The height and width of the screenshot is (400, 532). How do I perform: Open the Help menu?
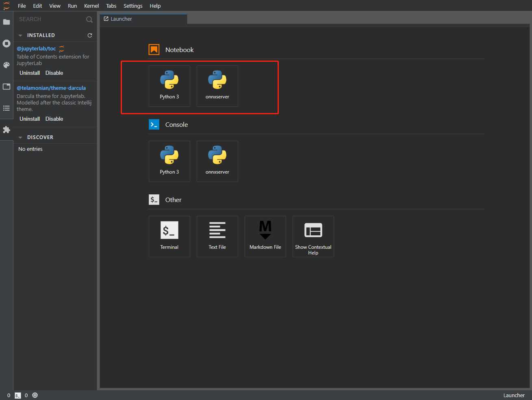tap(155, 6)
